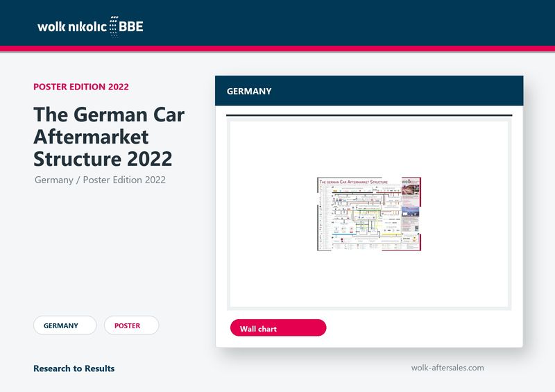This screenshot has width=555, height=392.
Task: Click "Germany" in the subtitle breadcrumb
Action: pyautogui.click(x=54, y=180)
